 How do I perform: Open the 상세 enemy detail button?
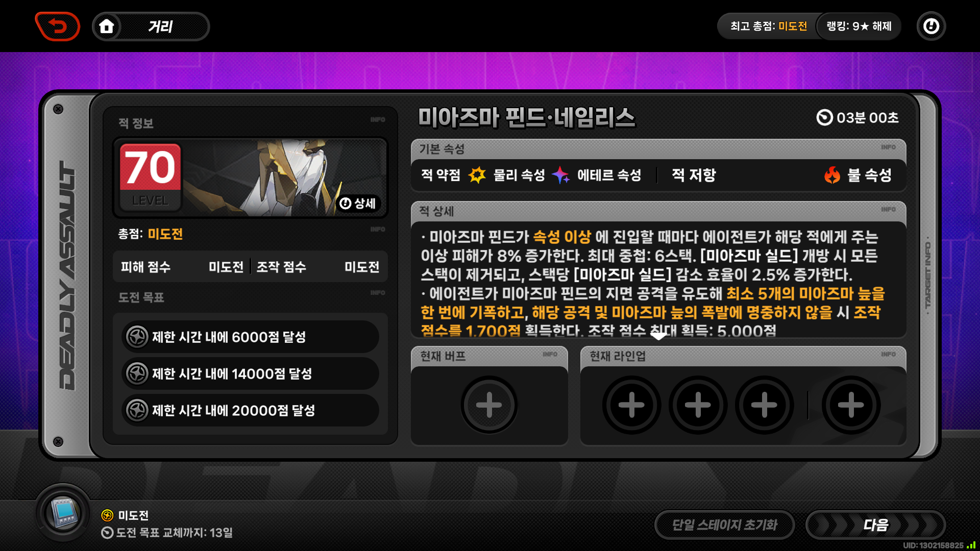tap(358, 203)
